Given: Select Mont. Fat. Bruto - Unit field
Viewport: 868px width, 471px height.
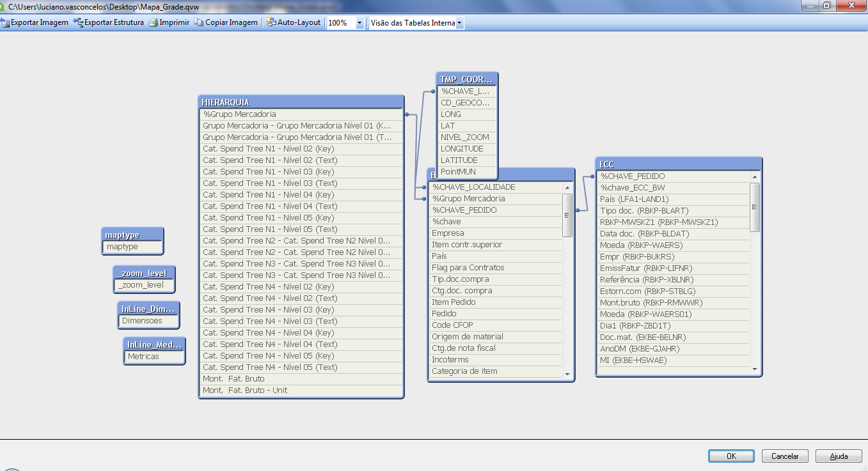Looking at the screenshot, I should (x=301, y=390).
